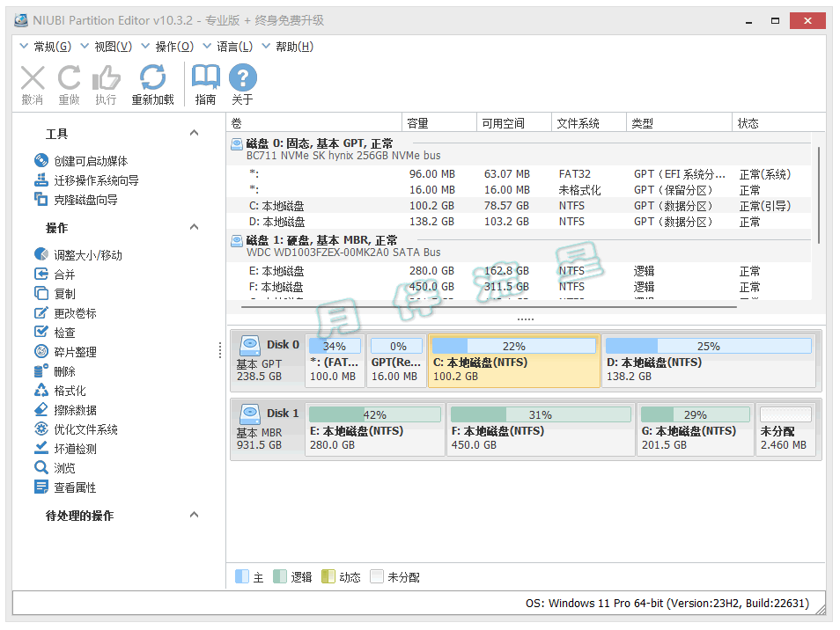Select the C: 本地磁盘 row in volume list
840x630 pixels.
(519, 206)
